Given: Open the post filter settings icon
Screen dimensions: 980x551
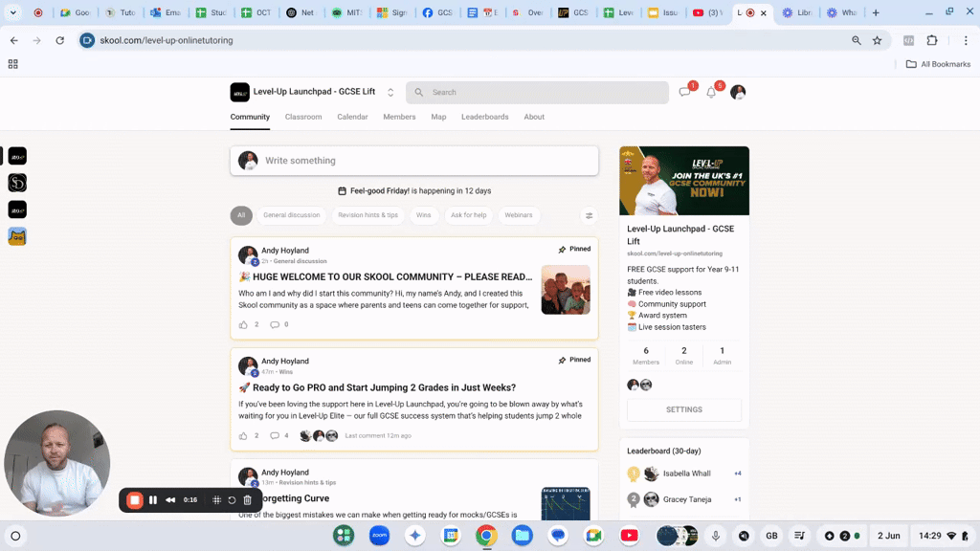Looking at the screenshot, I should [589, 215].
